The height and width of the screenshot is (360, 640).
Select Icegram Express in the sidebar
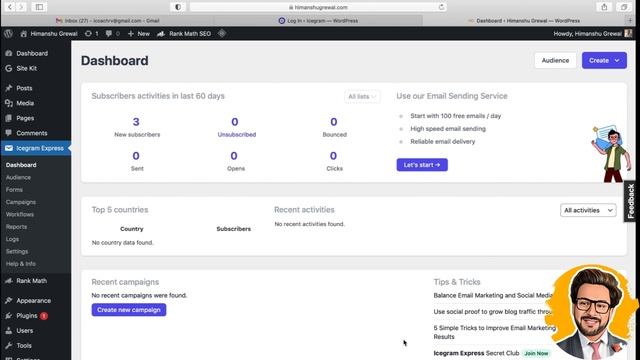click(x=36, y=148)
